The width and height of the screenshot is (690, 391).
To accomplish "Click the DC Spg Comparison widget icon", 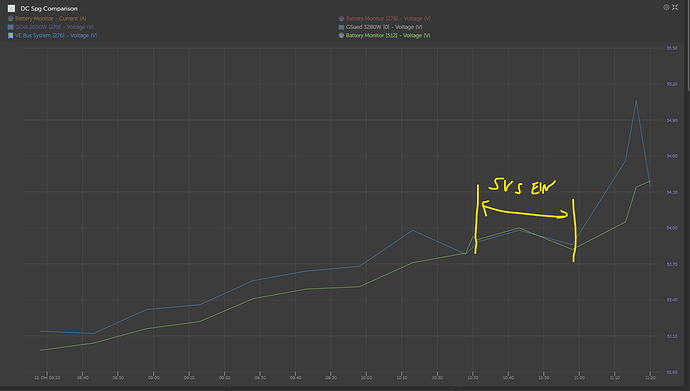I will point(11,8).
